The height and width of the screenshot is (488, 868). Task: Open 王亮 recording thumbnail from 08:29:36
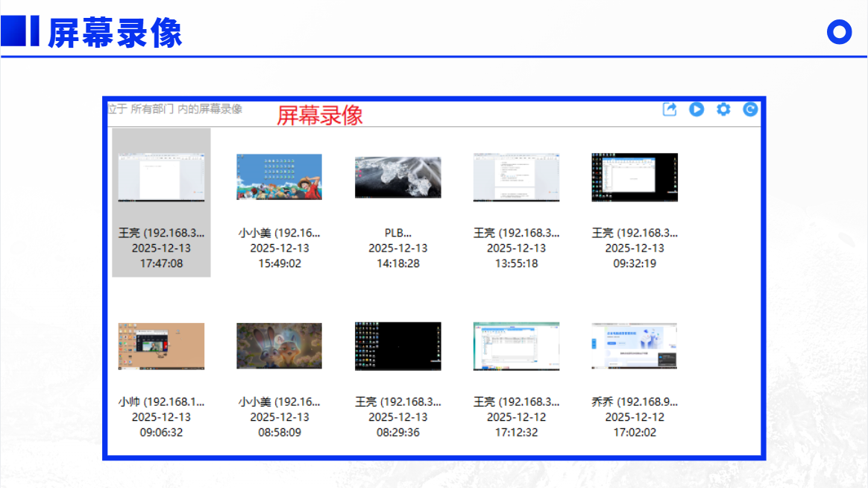pos(398,346)
